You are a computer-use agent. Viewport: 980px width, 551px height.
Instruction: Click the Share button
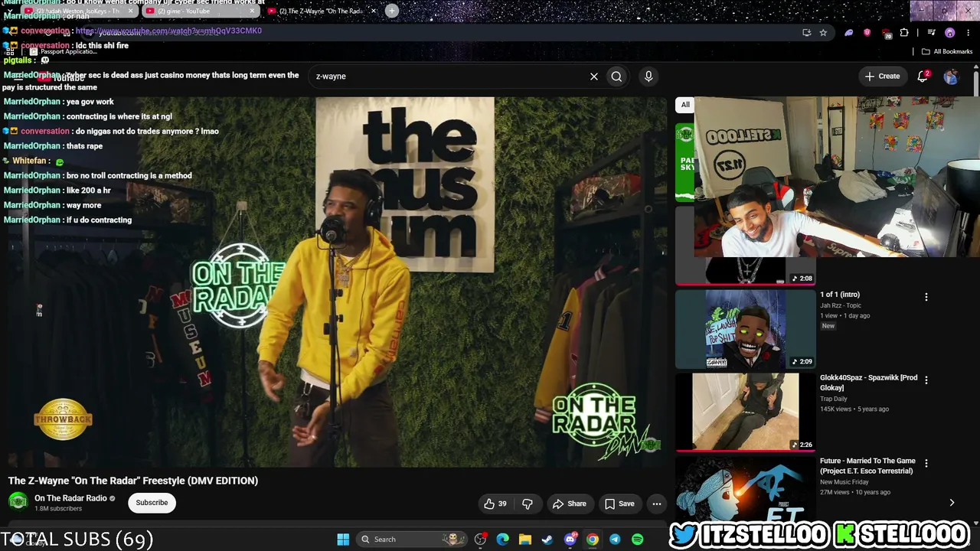[x=569, y=504]
